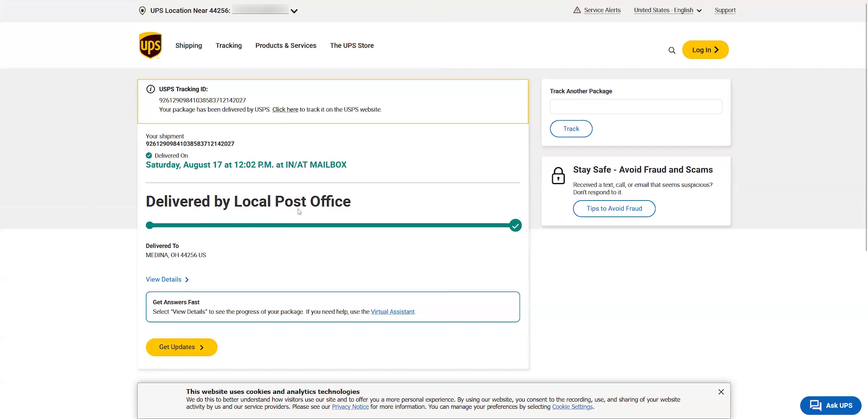This screenshot has width=868, height=419.
Task: Open the Virtual Assistant link
Action: pyautogui.click(x=393, y=312)
